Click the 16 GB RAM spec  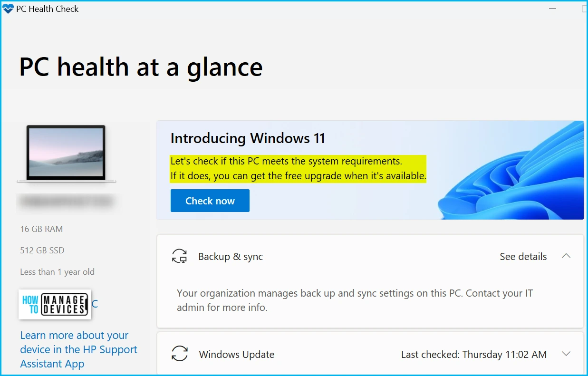[x=41, y=229]
